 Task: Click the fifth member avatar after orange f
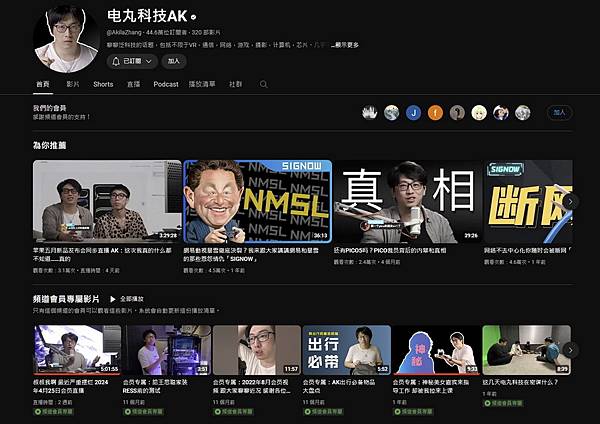pyautogui.click(x=457, y=113)
